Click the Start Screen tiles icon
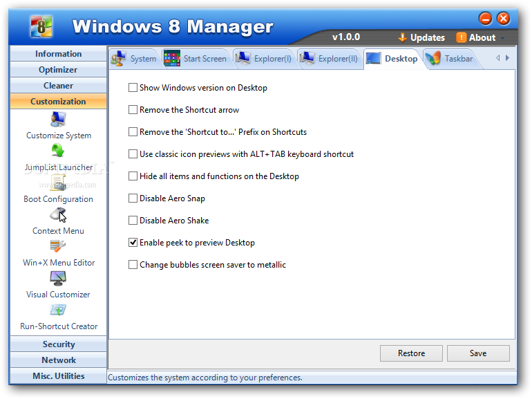Viewport: 532px width, 399px height. (171, 58)
